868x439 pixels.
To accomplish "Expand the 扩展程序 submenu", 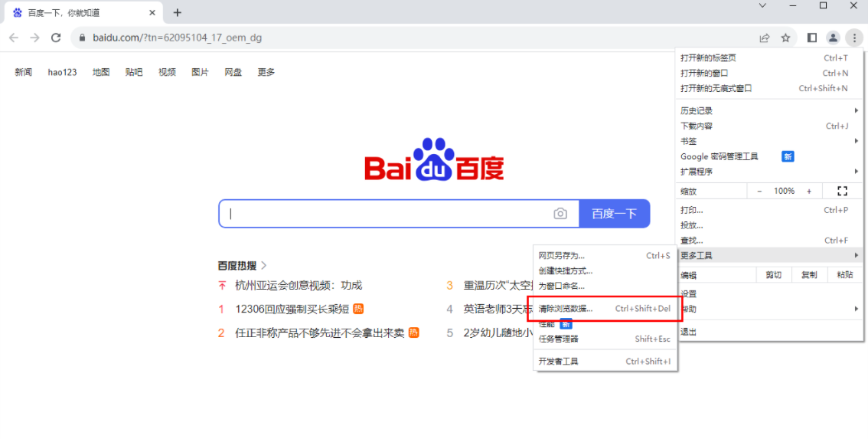I will [x=769, y=172].
